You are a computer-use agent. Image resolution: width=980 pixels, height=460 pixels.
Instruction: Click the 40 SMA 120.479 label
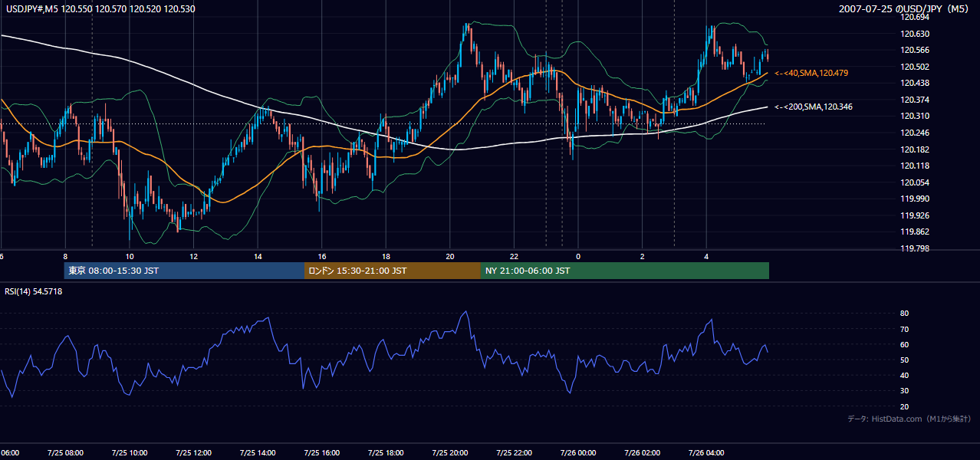[x=811, y=73]
